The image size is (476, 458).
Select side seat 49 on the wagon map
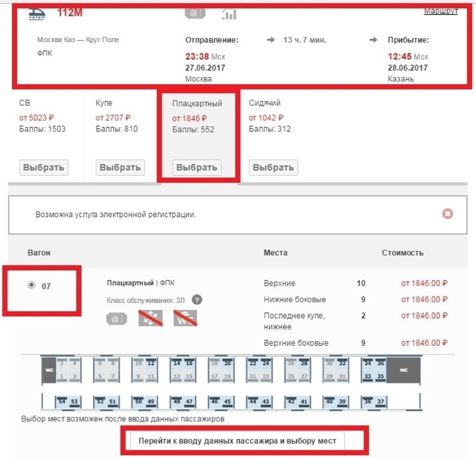click(151, 402)
